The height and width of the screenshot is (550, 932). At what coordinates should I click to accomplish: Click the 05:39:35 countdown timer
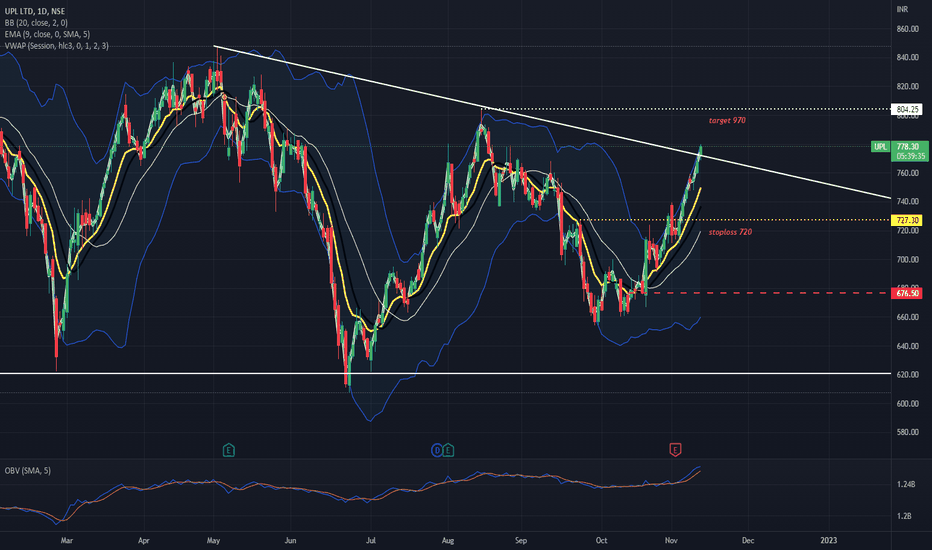(911, 156)
